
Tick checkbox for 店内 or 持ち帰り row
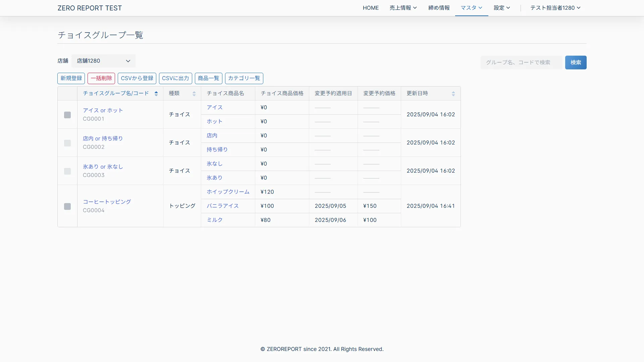point(67,143)
